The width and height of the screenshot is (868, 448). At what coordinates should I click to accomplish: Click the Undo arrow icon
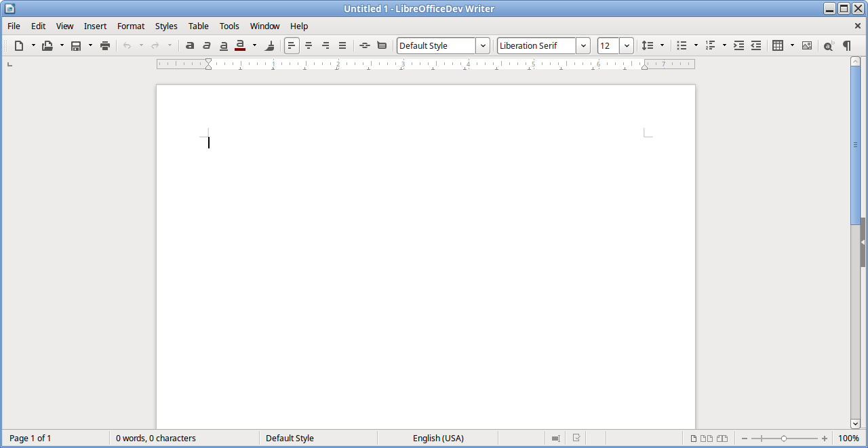pos(127,45)
